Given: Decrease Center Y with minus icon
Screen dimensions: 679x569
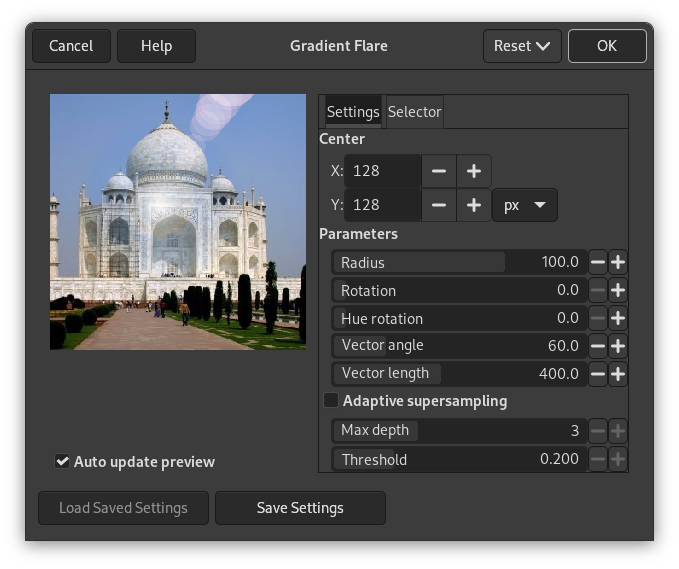Looking at the screenshot, I should 439,205.
